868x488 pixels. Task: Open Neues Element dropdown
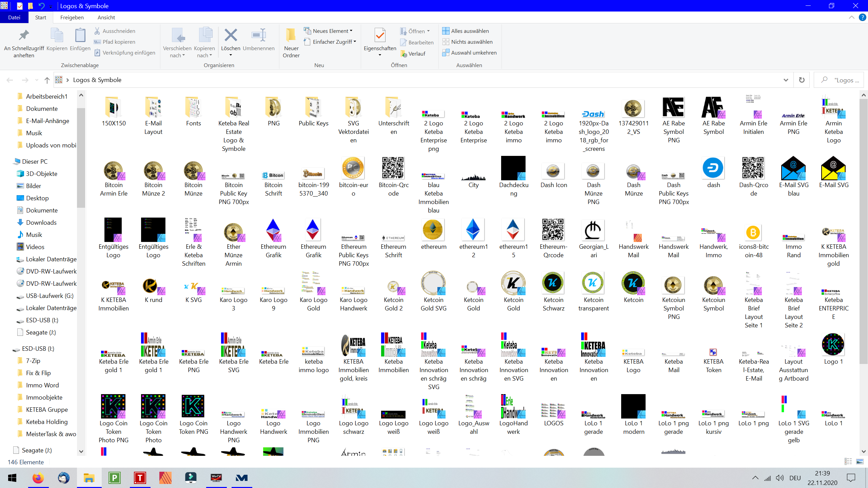tap(328, 31)
